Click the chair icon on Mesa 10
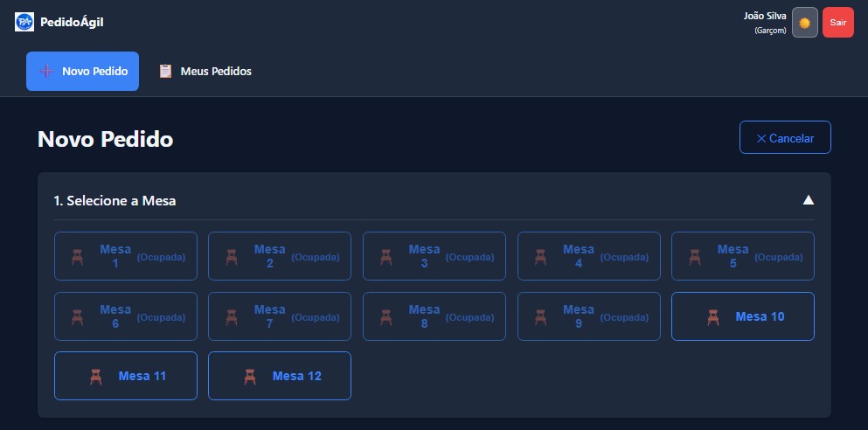The width and height of the screenshot is (868, 430). coord(712,316)
